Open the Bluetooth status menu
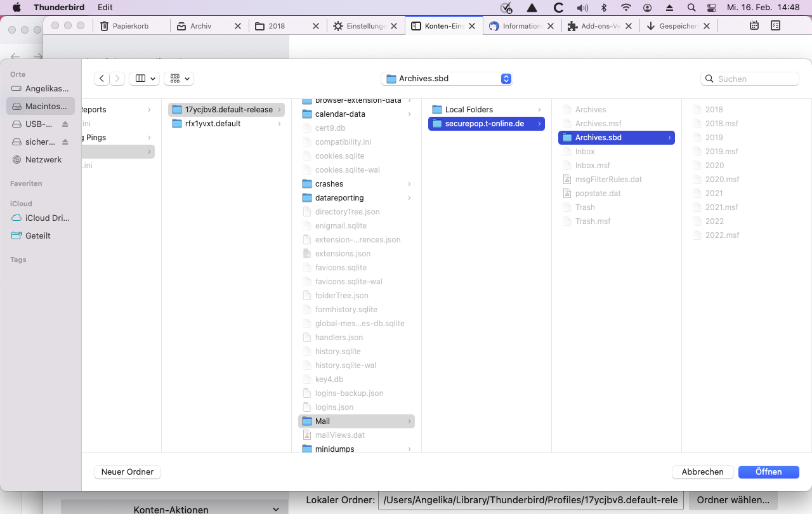Image resolution: width=812 pixels, height=514 pixels. pos(605,8)
